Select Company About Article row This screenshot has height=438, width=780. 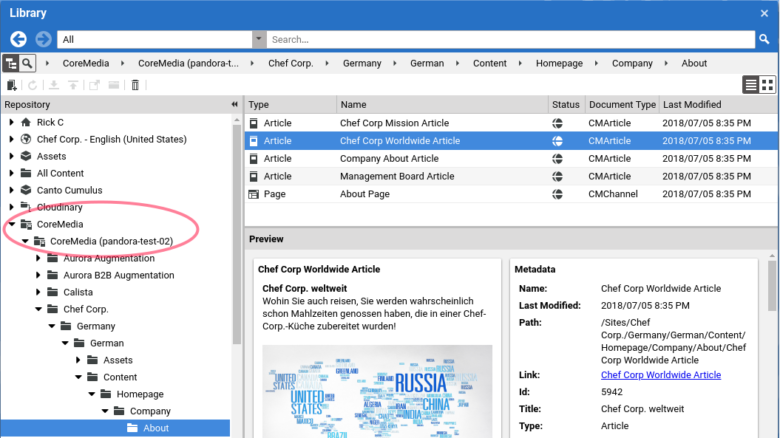(511, 158)
